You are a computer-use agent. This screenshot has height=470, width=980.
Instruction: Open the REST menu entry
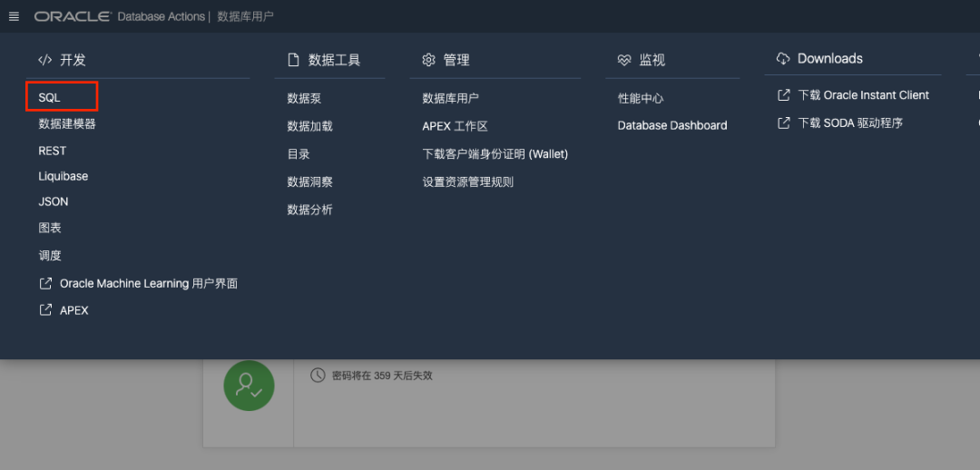(x=52, y=151)
